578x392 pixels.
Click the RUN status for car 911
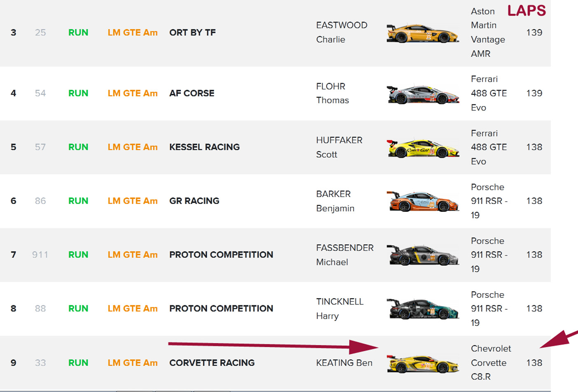pos(78,255)
